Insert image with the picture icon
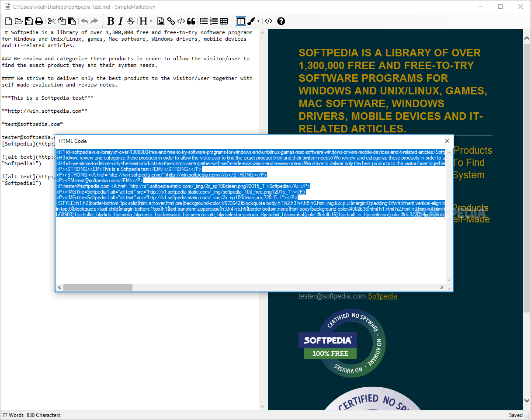 click(x=161, y=21)
